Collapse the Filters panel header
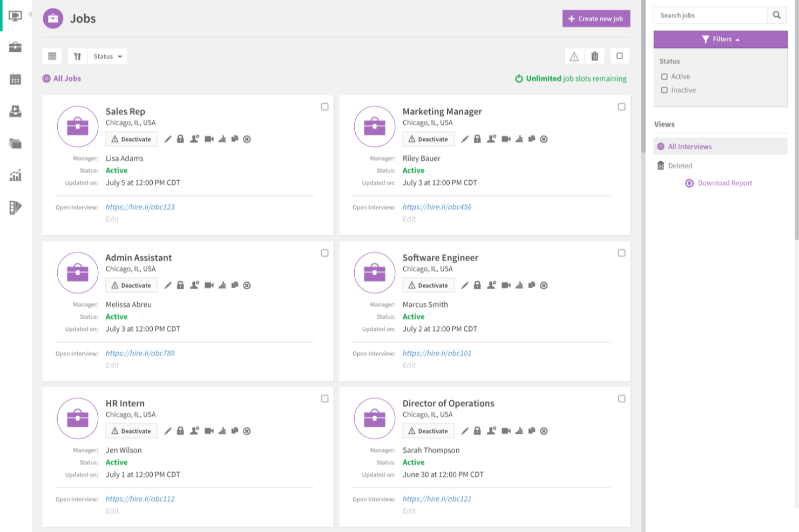 (720, 39)
